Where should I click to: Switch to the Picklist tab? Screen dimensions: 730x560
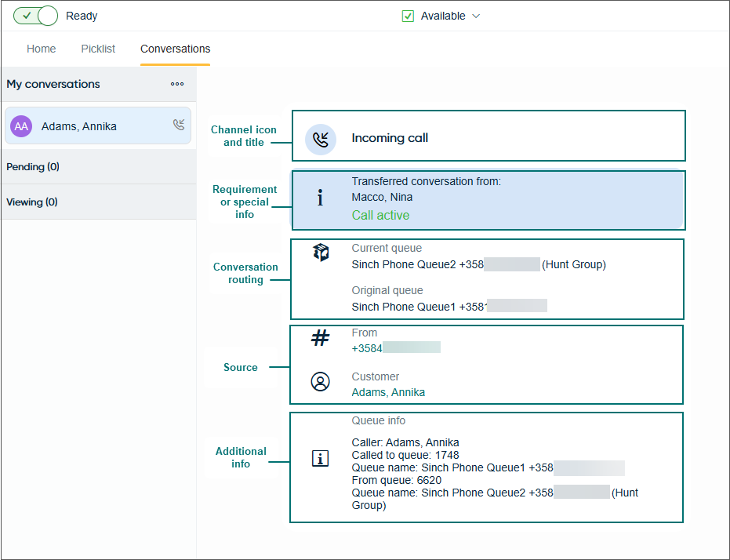pos(98,49)
